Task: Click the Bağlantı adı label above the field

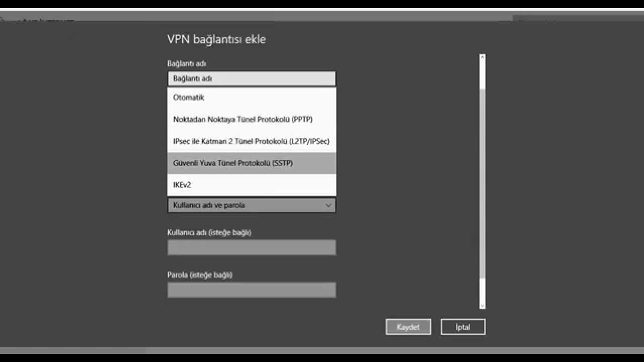Action: (x=187, y=64)
